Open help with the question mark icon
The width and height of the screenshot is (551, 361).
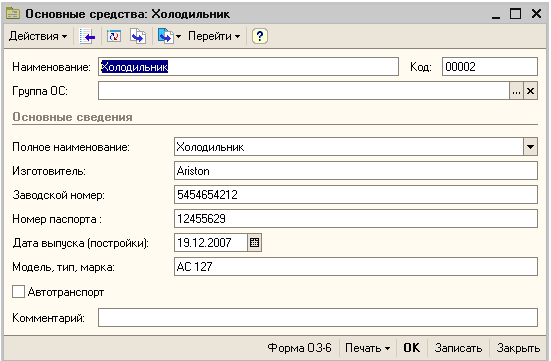pyautogui.click(x=260, y=36)
